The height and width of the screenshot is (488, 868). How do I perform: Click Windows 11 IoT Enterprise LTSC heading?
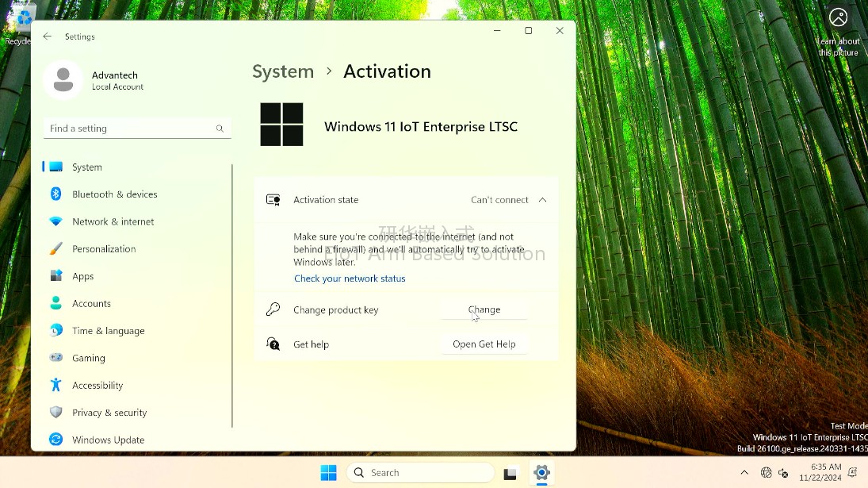(x=421, y=127)
